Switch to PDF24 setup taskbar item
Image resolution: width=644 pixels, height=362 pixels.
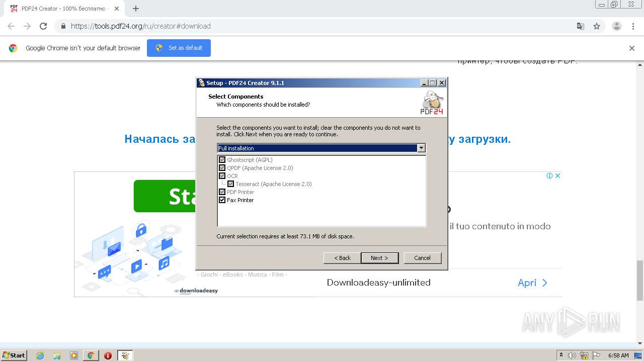pos(125,355)
